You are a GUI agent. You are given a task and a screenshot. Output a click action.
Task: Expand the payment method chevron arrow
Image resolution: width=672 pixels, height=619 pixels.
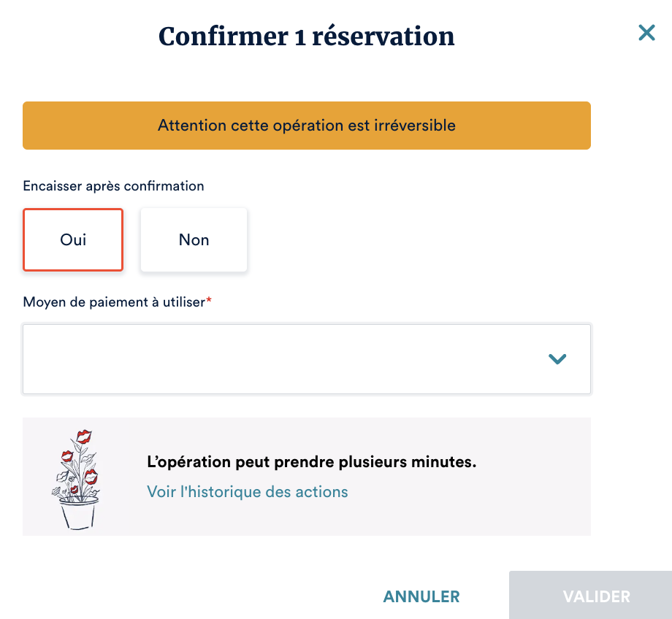pos(557,358)
